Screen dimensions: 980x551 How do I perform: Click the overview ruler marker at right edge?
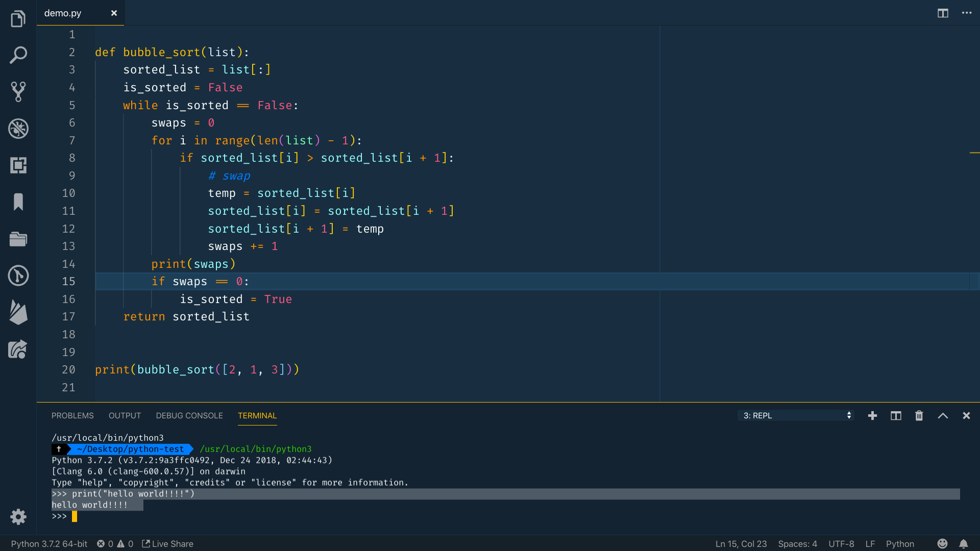click(x=974, y=153)
